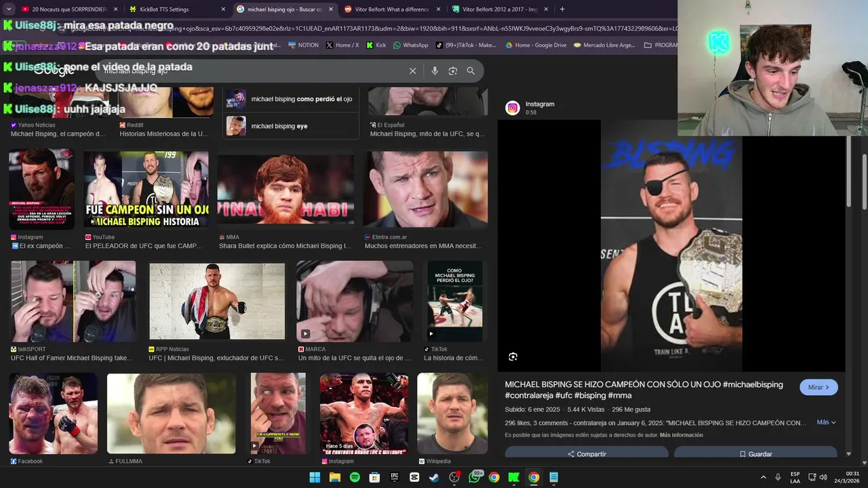The width and height of the screenshot is (868, 488).
Task: Open the WhatsApp bookmark
Action: [x=410, y=45]
